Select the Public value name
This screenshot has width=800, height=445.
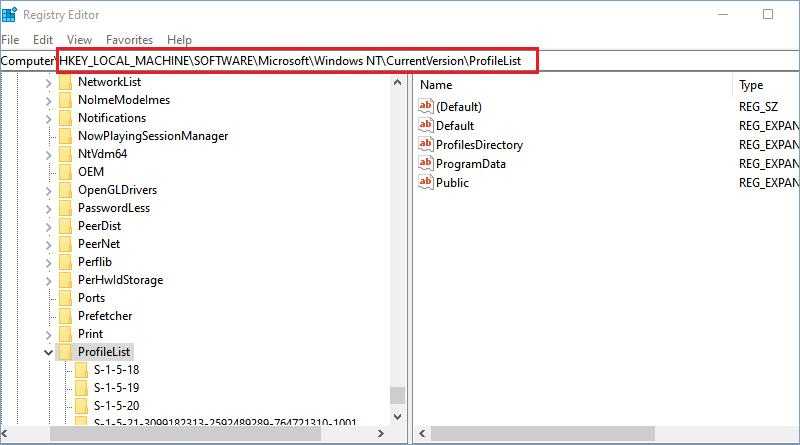point(452,183)
